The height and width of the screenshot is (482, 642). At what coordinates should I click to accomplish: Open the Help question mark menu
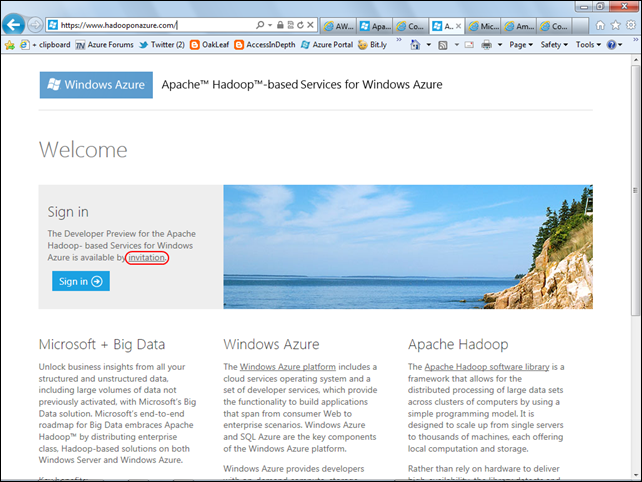(x=614, y=45)
